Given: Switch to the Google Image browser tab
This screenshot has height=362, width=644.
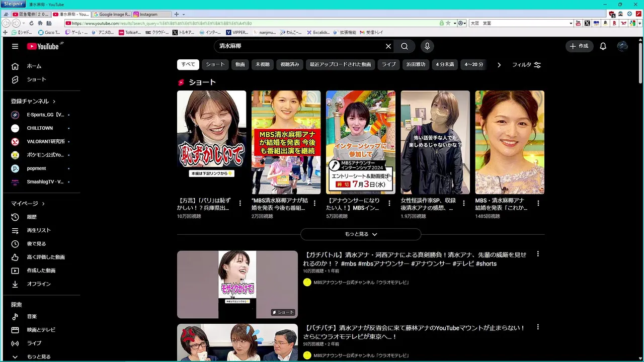Looking at the screenshot, I should (x=111, y=14).
